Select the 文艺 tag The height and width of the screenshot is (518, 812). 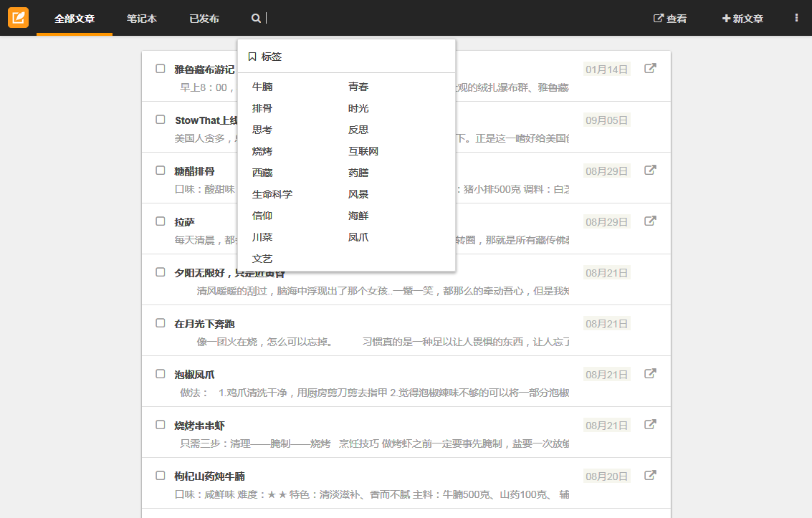coord(262,259)
